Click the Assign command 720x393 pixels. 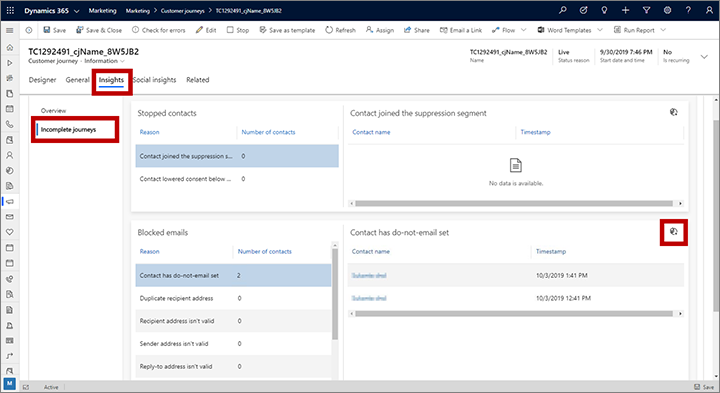pyautogui.click(x=380, y=30)
